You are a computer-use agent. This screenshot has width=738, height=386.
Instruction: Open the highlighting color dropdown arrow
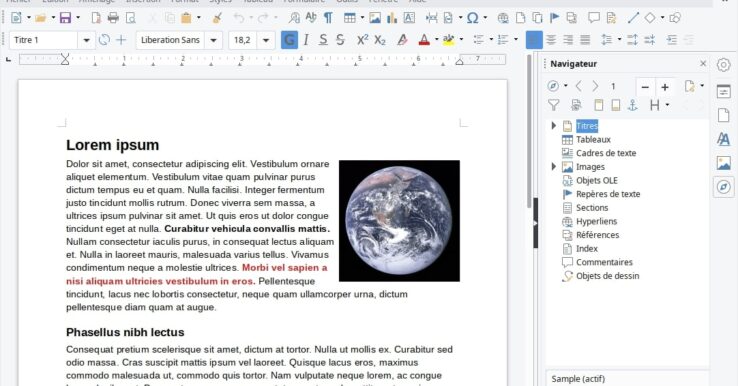tap(461, 40)
